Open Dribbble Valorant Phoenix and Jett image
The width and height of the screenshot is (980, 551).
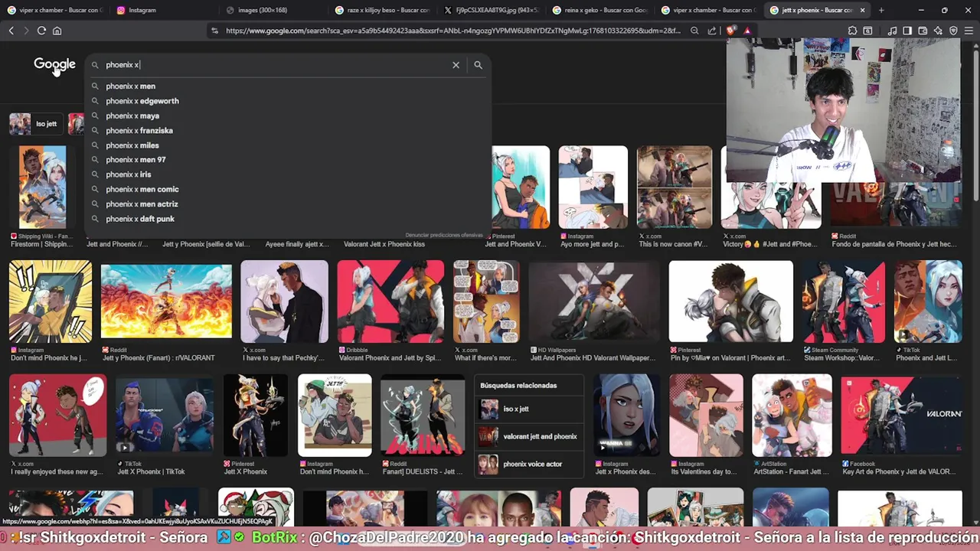pos(390,301)
